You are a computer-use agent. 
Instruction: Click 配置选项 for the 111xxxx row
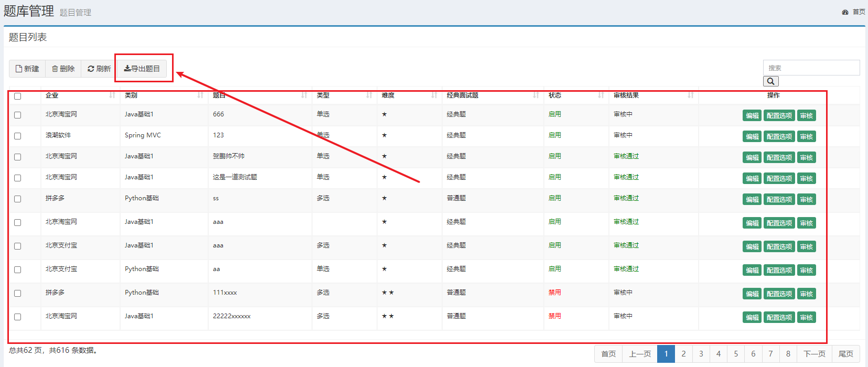pyautogui.click(x=779, y=294)
